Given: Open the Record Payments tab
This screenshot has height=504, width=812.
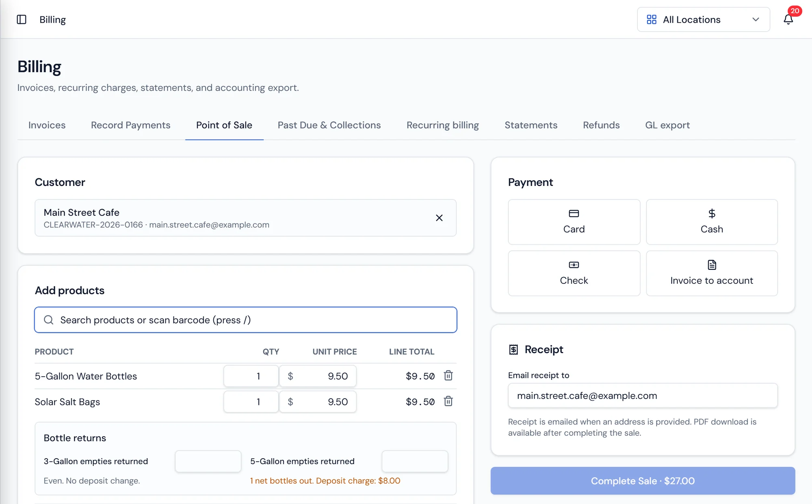Looking at the screenshot, I should tap(130, 125).
